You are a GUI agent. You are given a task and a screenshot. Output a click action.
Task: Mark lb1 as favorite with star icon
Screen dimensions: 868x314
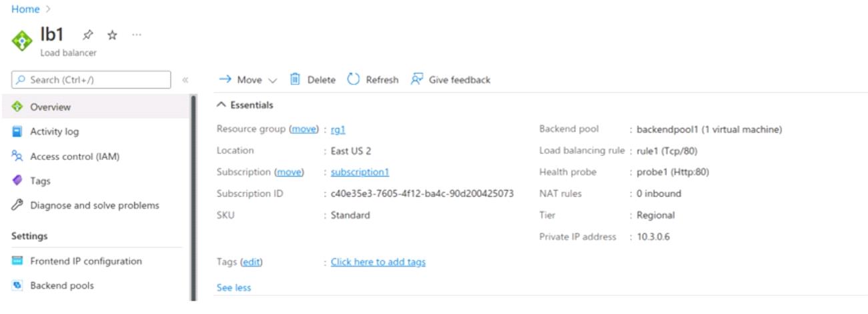(x=112, y=35)
